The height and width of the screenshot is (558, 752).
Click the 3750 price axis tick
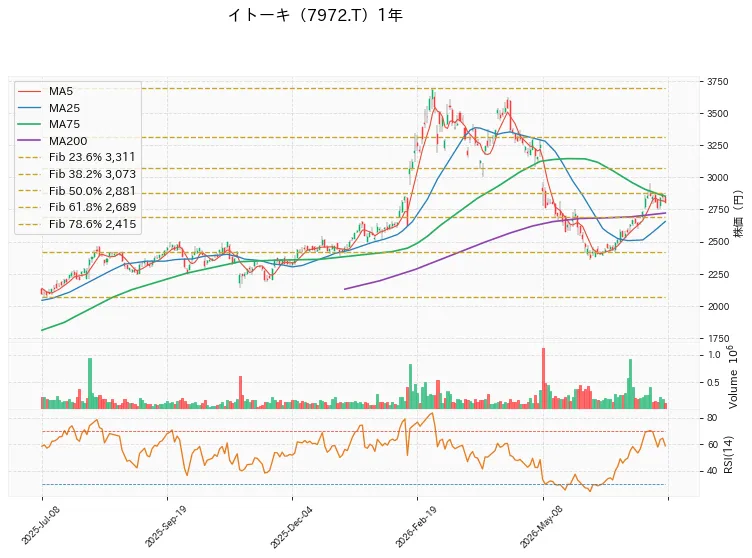point(717,82)
